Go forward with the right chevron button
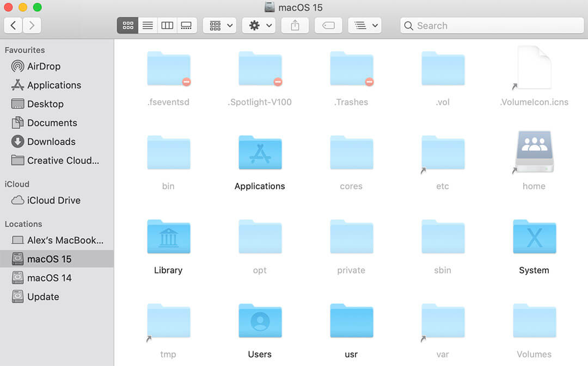The width and height of the screenshot is (588, 366). (32, 26)
